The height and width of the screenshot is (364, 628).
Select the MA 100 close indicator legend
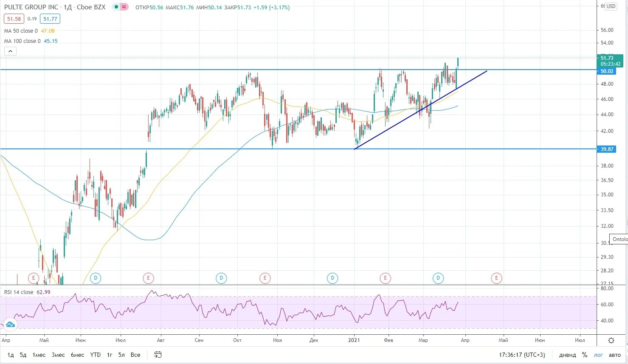coord(23,41)
